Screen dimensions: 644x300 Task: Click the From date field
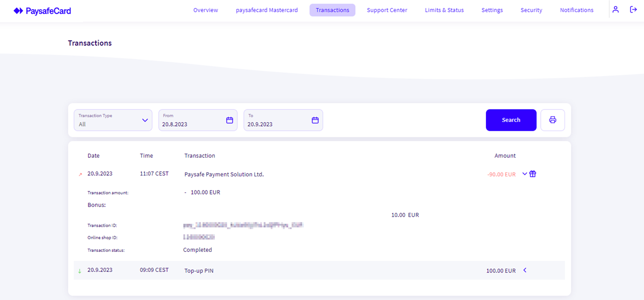(198, 120)
